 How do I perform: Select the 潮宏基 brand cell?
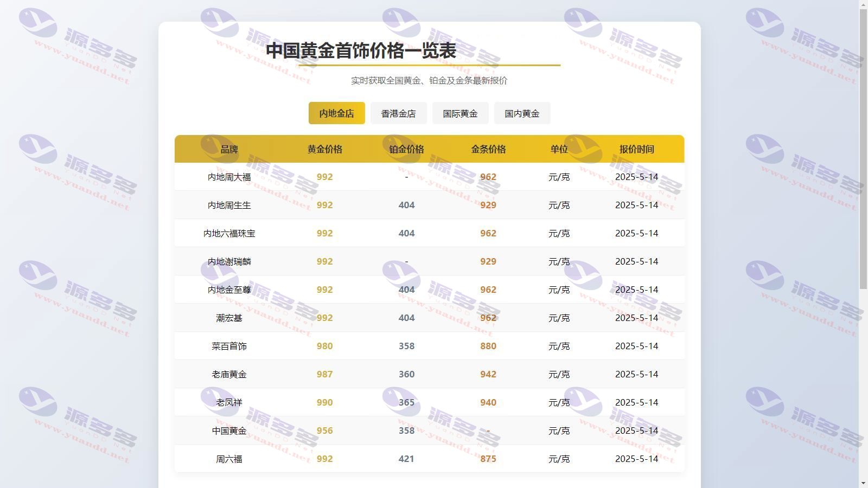[x=229, y=318]
